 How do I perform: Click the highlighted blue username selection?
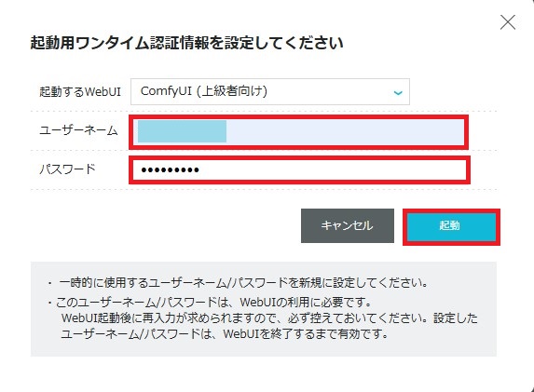tap(182, 131)
